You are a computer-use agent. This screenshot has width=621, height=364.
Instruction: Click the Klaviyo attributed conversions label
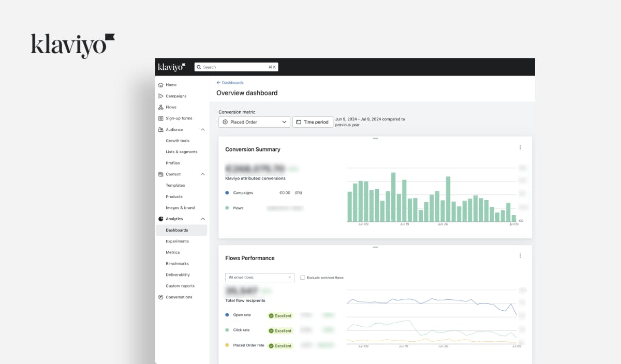coord(255,178)
